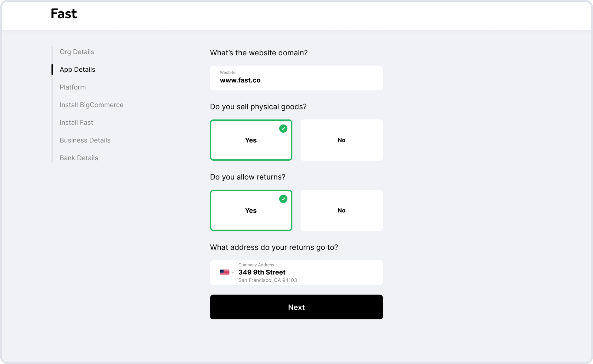Open App Details step in sidebar
Viewport: 593px width, 364px height.
tap(77, 69)
